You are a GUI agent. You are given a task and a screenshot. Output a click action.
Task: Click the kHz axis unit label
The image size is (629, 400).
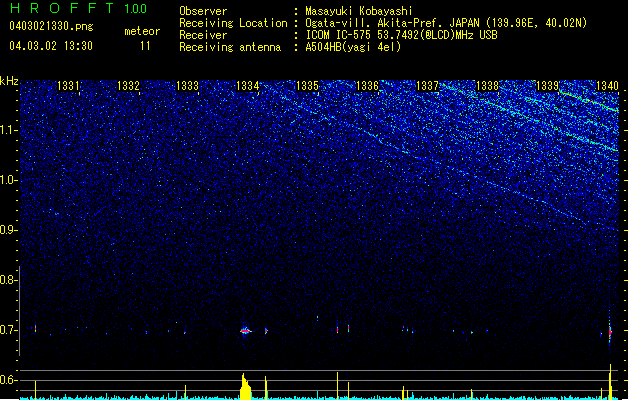(9, 81)
